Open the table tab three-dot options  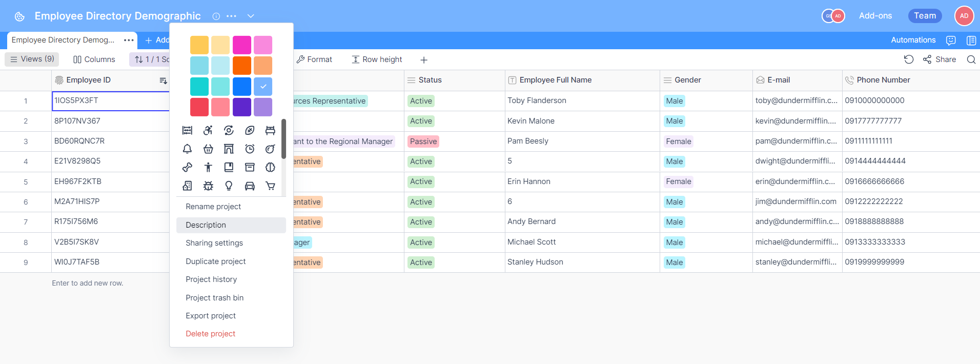(x=129, y=40)
